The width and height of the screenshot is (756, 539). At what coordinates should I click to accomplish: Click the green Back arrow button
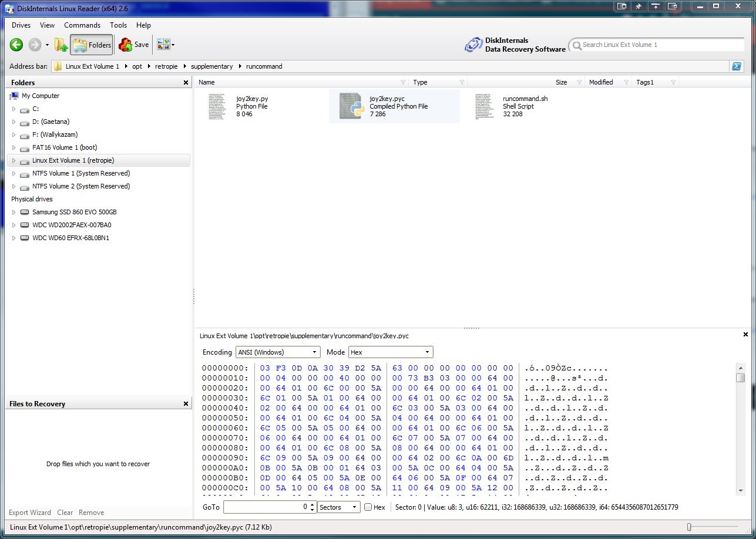[x=16, y=45]
